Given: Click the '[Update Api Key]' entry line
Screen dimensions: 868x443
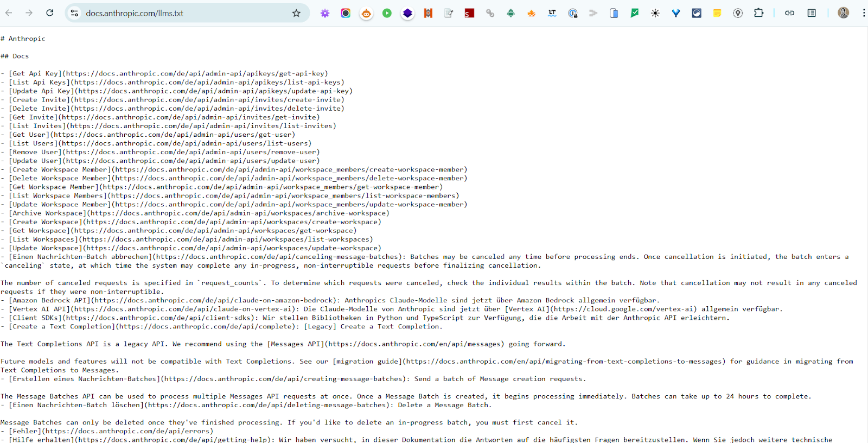Looking at the screenshot, I should pos(176,91).
